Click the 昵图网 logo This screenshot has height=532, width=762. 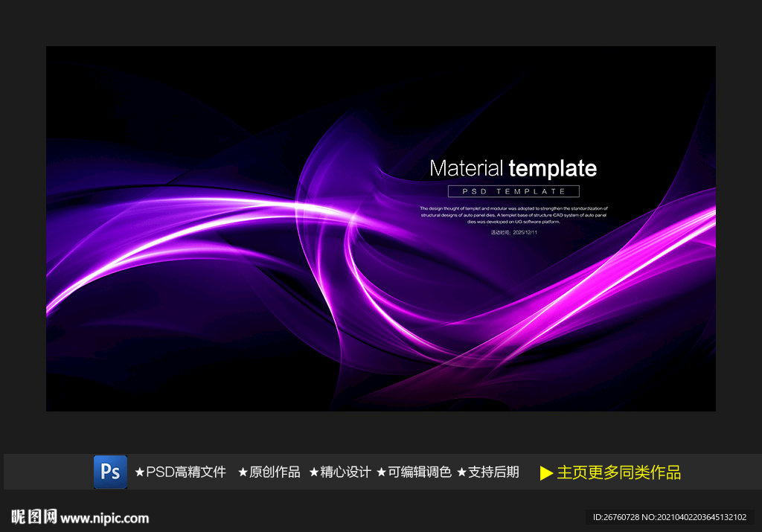point(34,517)
